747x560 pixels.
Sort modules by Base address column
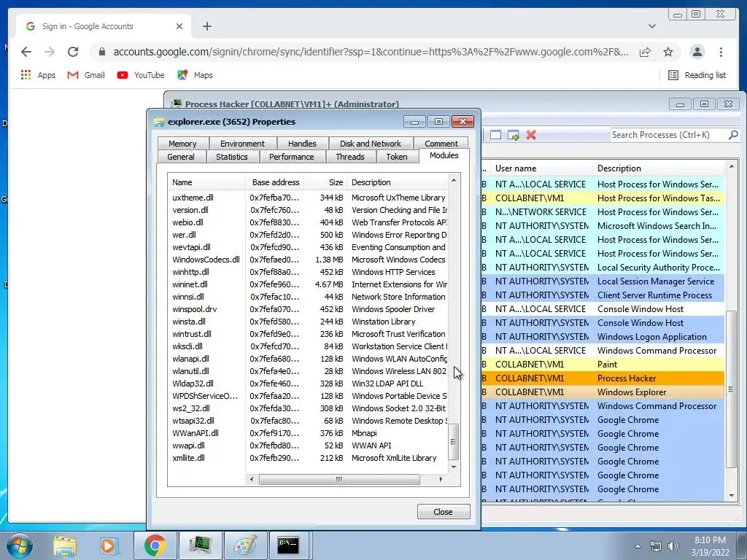pyautogui.click(x=275, y=182)
